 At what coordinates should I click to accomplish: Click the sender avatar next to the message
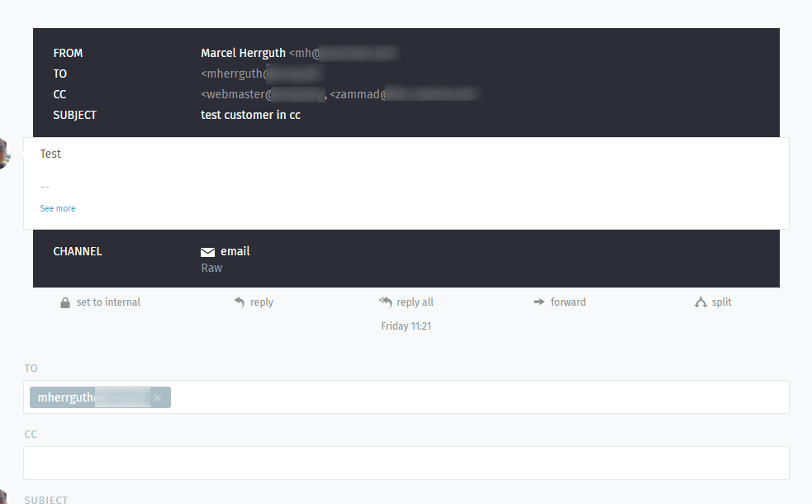click(x=3, y=154)
